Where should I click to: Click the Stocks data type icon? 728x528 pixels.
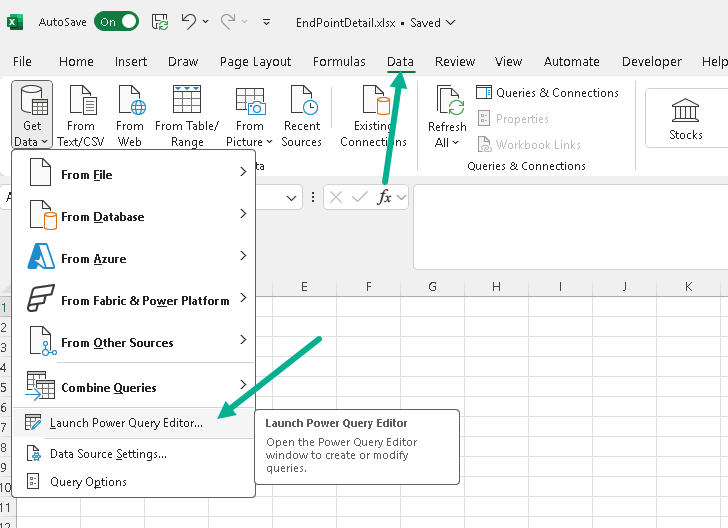click(685, 109)
